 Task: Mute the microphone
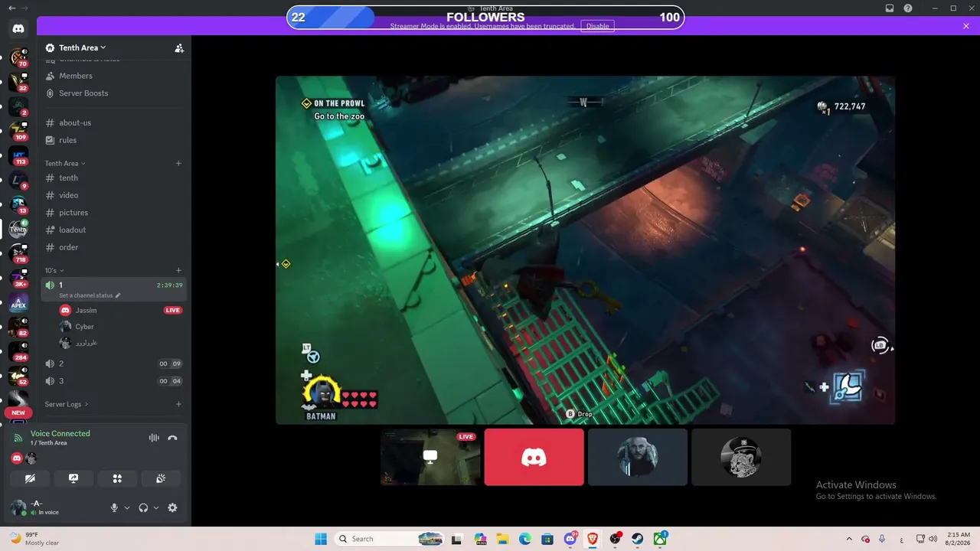(114, 507)
